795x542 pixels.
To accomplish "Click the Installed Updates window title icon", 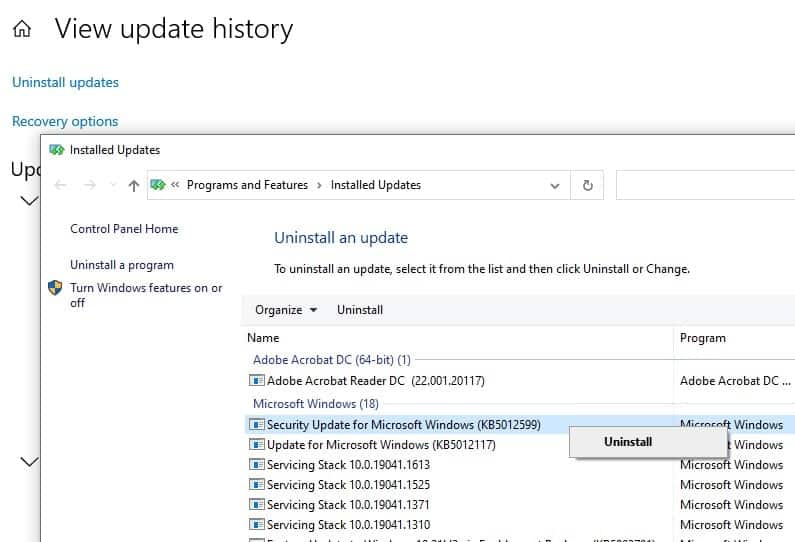I will (57, 150).
